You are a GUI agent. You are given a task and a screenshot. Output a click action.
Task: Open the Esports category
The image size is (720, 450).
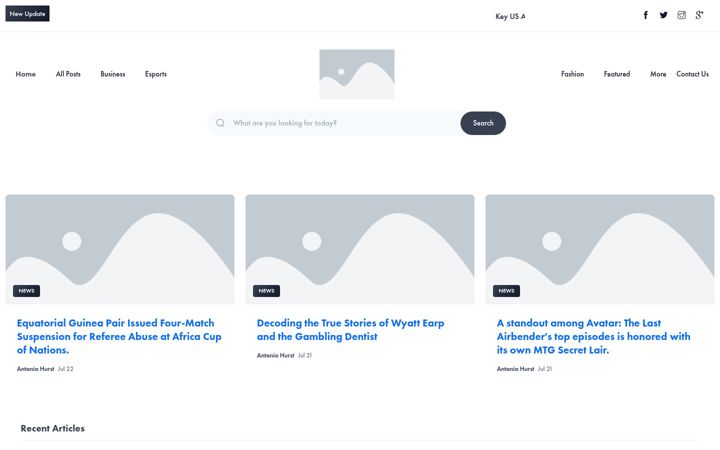pyautogui.click(x=156, y=74)
